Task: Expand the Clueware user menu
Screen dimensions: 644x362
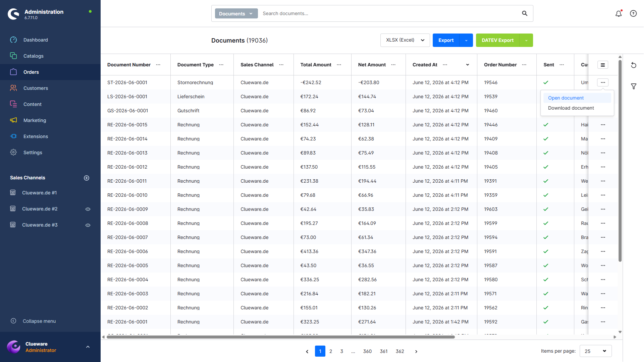Action: coord(88,347)
